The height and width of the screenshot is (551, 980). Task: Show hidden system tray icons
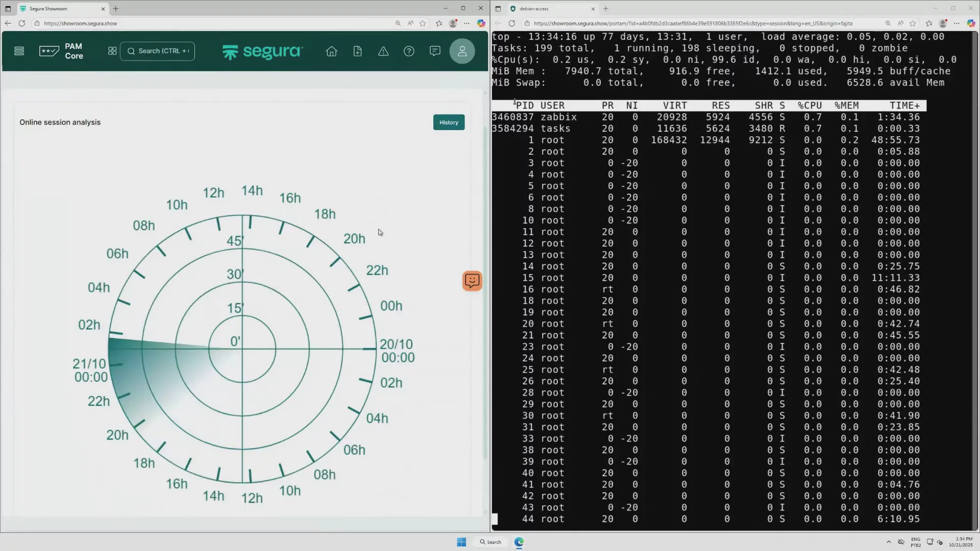889,542
